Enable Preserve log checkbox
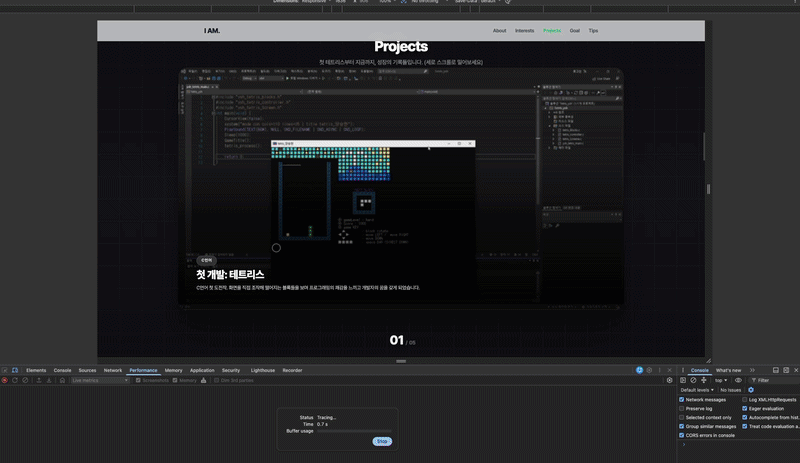This screenshot has width=800, height=463. 682,408
